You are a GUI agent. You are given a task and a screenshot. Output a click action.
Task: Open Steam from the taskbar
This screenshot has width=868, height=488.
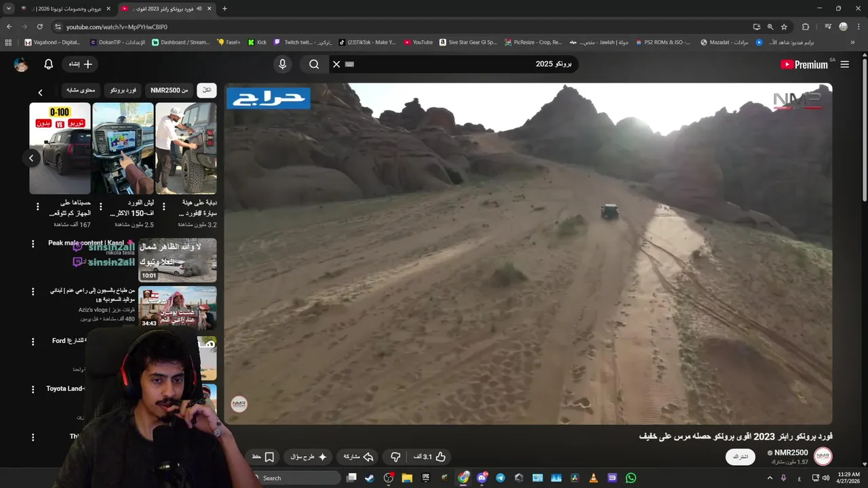point(370,478)
